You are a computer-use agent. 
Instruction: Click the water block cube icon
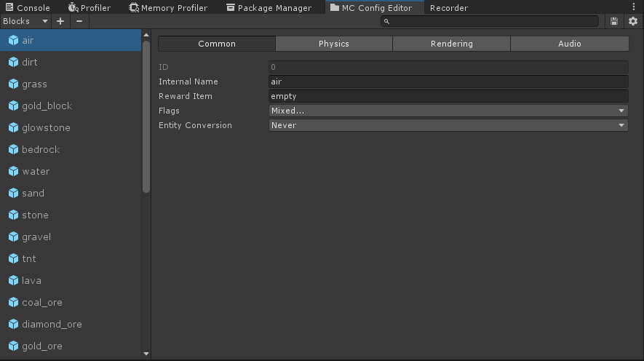coord(14,171)
